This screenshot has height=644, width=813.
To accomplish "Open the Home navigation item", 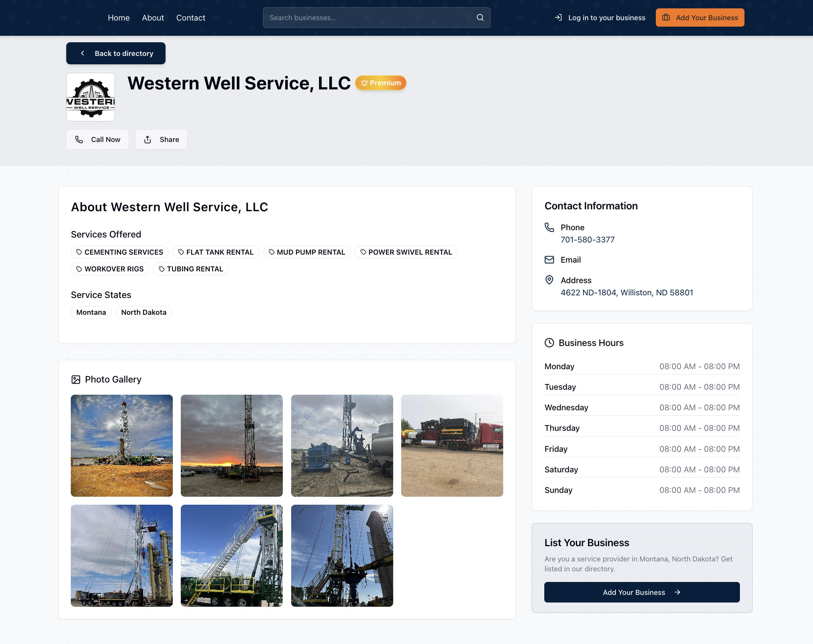I will (x=118, y=18).
